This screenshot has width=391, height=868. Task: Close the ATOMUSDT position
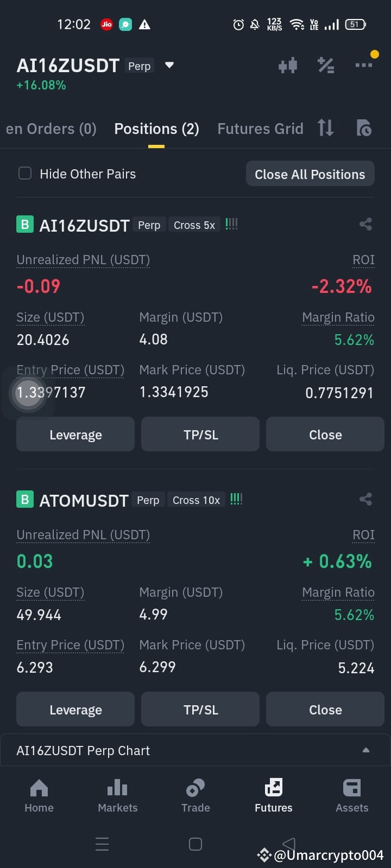click(325, 710)
